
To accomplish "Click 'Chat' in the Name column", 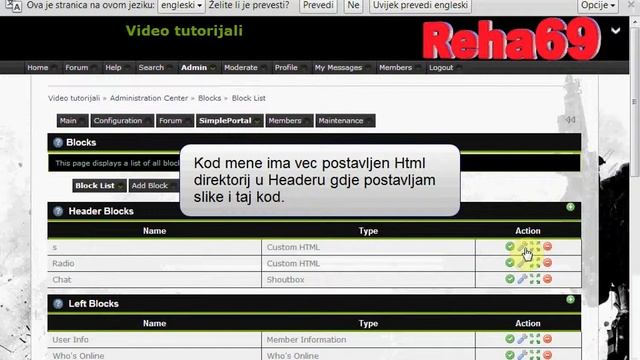I will 62,280.
